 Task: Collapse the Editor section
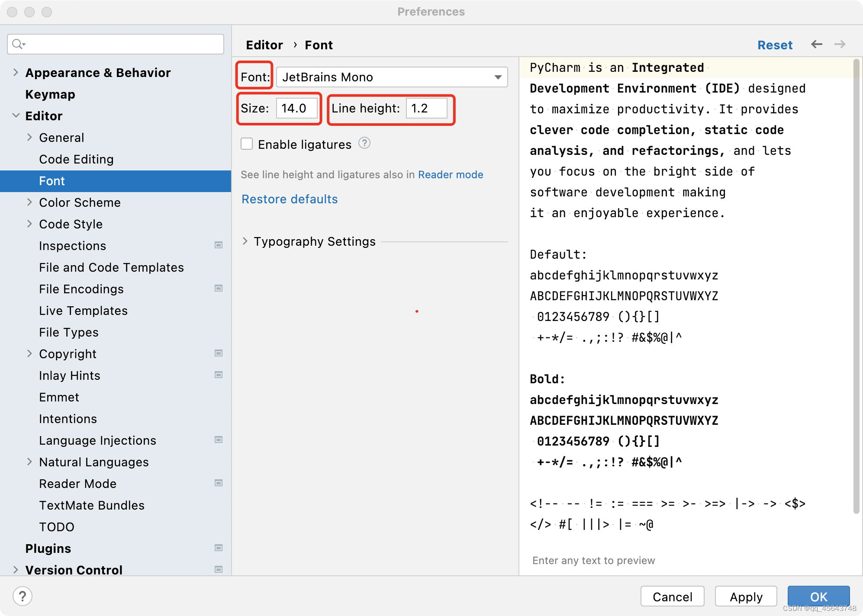tap(16, 115)
